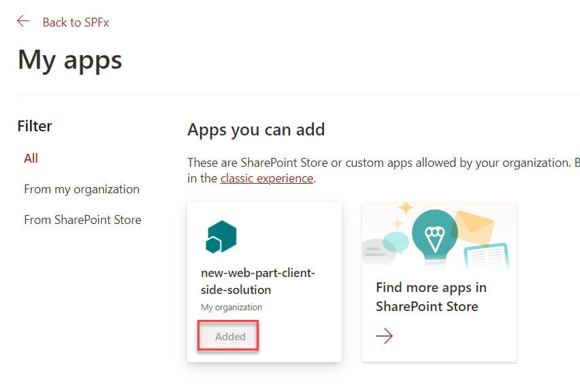Open the new-web-part-client-side-solution app title
580x392 pixels.
pos(257,281)
